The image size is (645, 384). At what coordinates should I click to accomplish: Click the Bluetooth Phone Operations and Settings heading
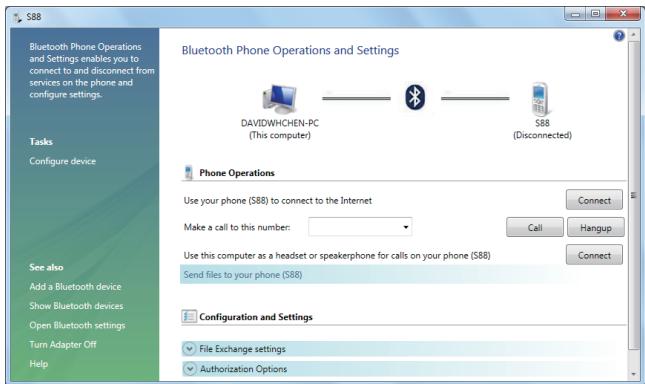click(x=290, y=50)
